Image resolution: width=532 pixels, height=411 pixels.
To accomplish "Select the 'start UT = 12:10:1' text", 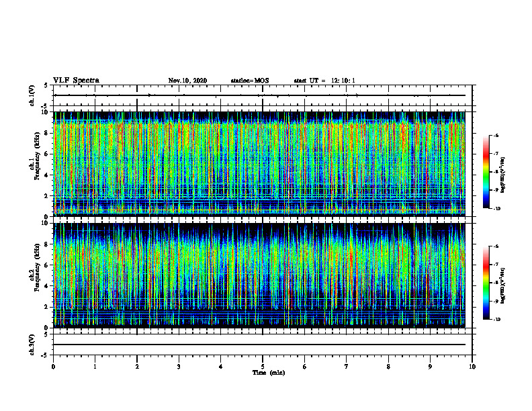I will pyautogui.click(x=324, y=81).
